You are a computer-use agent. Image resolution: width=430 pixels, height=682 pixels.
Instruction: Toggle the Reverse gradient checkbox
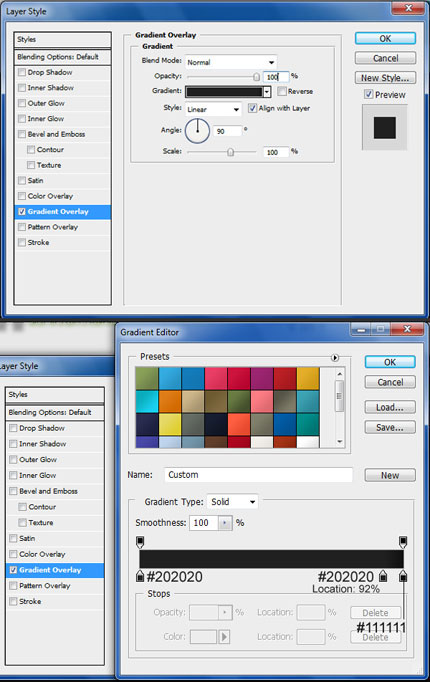click(282, 91)
